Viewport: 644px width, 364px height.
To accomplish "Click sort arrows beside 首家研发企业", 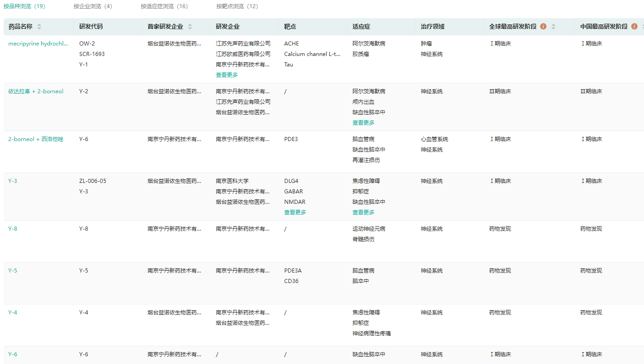I will point(190,27).
